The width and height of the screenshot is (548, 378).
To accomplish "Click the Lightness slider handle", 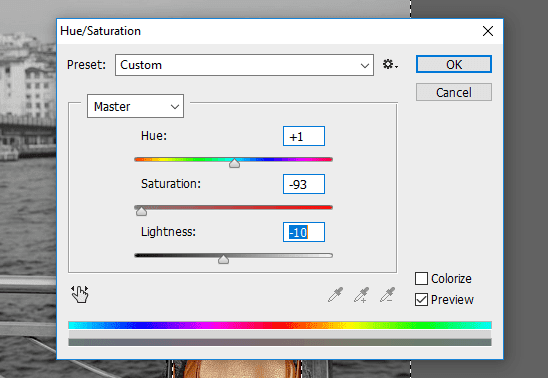I will pyautogui.click(x=223, y=259).
